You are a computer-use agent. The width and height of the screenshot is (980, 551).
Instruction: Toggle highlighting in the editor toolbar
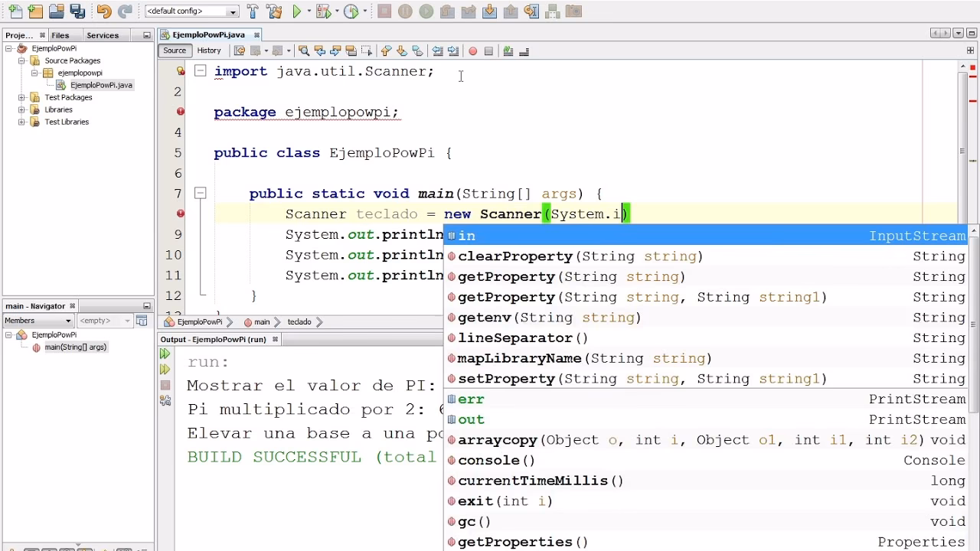351,51
